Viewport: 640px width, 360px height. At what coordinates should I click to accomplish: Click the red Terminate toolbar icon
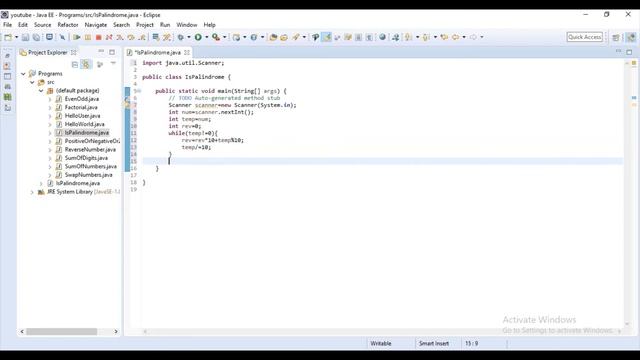coord(98,37)
